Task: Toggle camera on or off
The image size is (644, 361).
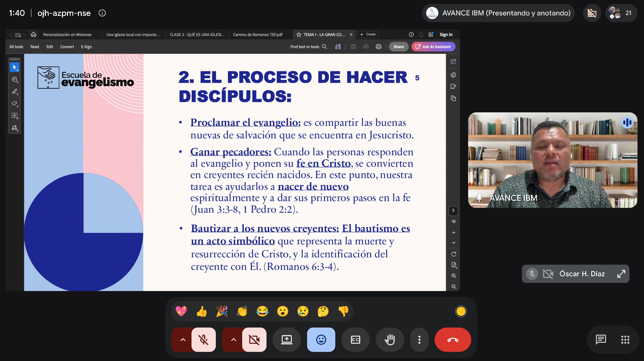Action: tap(254, 340)
